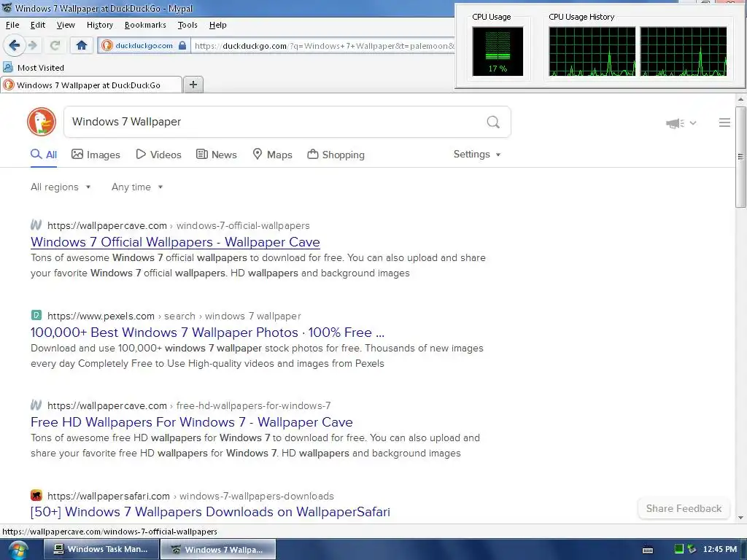Open the Tools menu

tap(187, 25)
